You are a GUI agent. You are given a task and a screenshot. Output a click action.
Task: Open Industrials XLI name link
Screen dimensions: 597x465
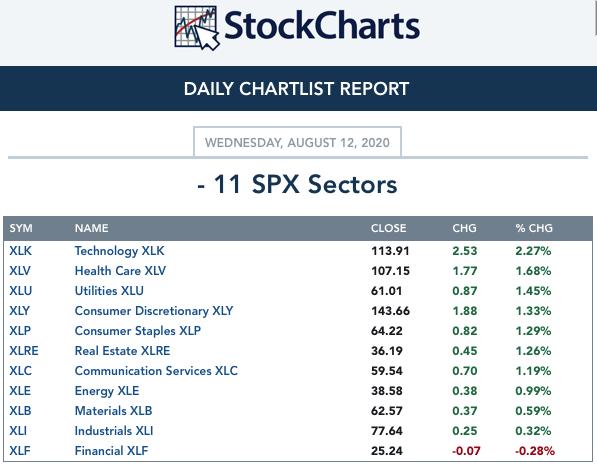pos(114,431)
